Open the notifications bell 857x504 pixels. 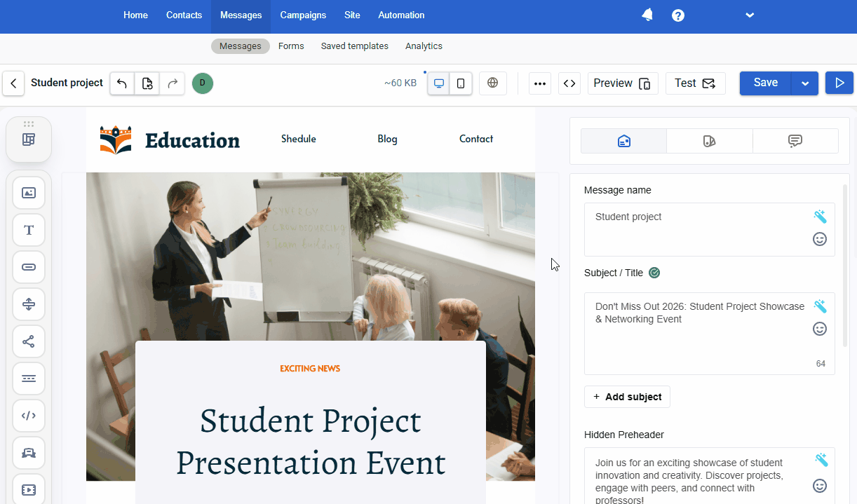click(647, 15)
